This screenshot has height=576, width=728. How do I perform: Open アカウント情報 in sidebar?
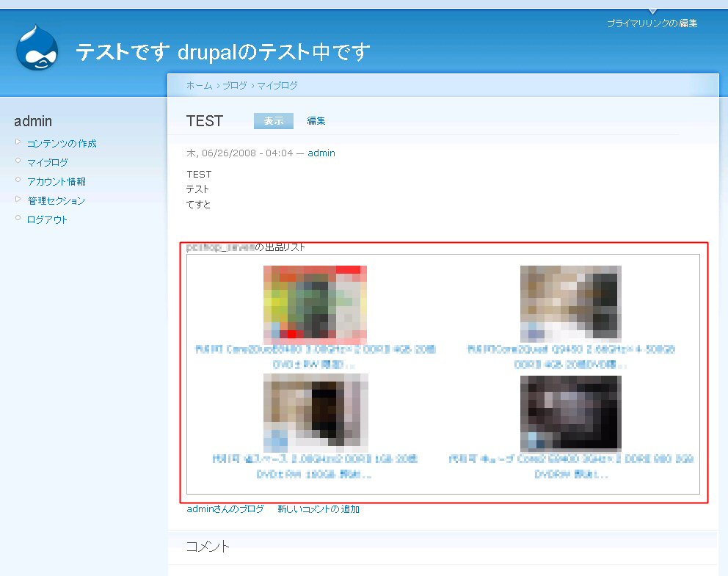coord(57,181)
